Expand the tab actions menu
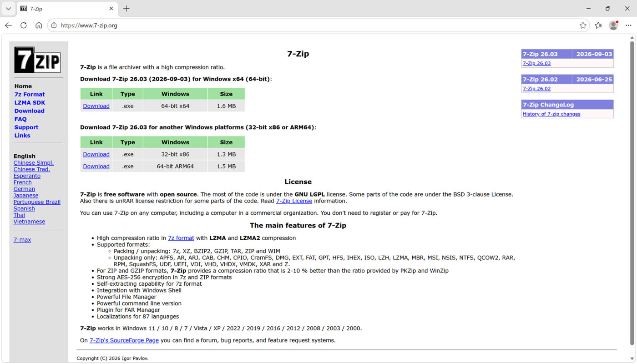Image resolution: width=637 pixels, height=364 pixels. click(x=8, y=9)
